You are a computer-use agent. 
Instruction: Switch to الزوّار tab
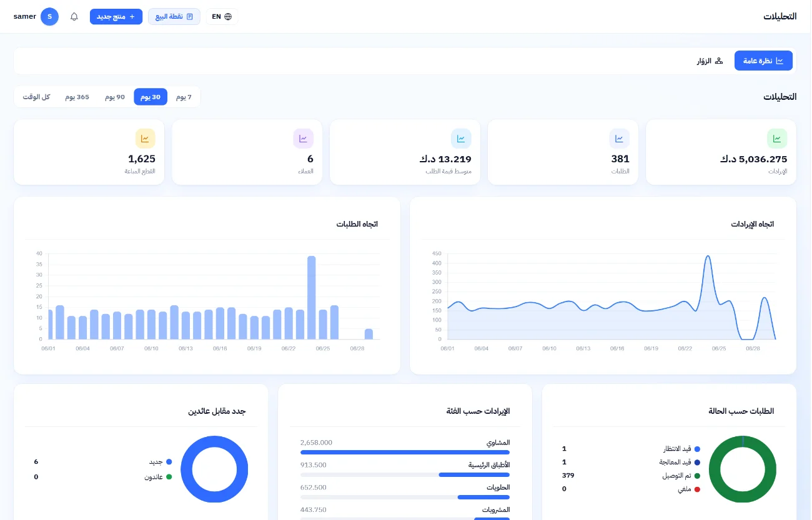[710, 61]
